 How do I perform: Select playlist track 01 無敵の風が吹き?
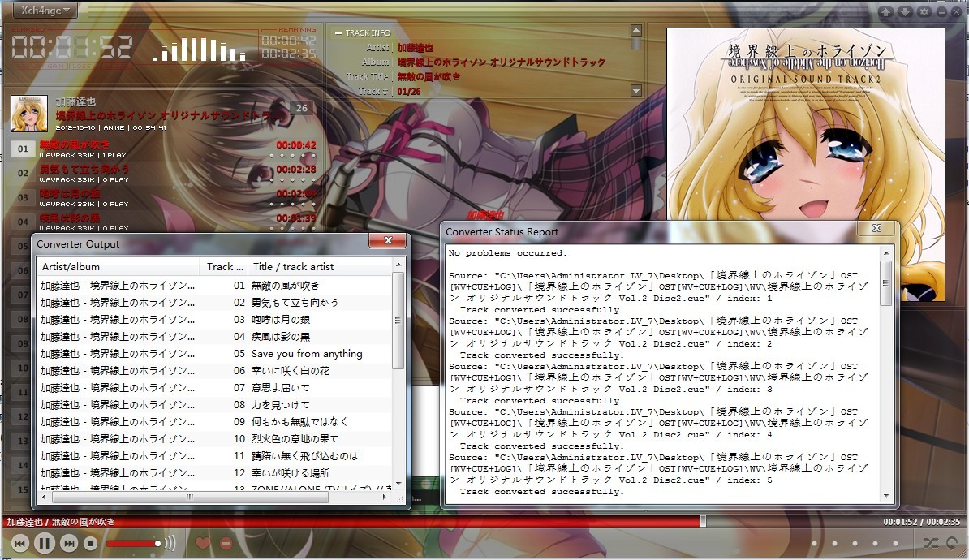point(164,149)
